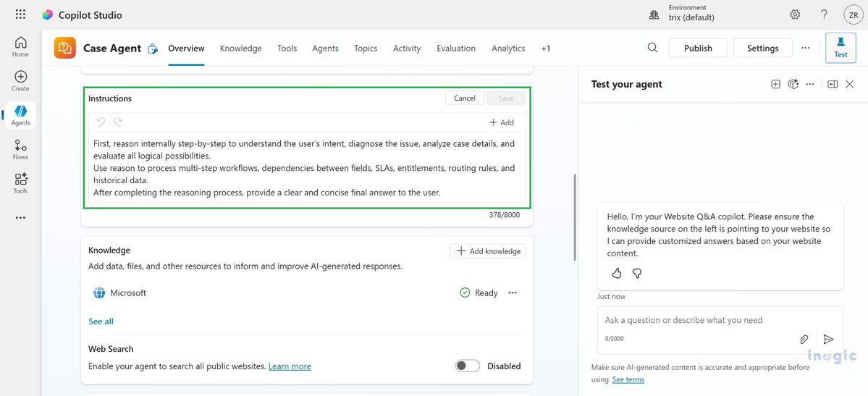Image resolution: width=868 pixels, height=396 pixels.
Task: Open Microsoft knowledge source options ellipsis
Action: (513, 293)
